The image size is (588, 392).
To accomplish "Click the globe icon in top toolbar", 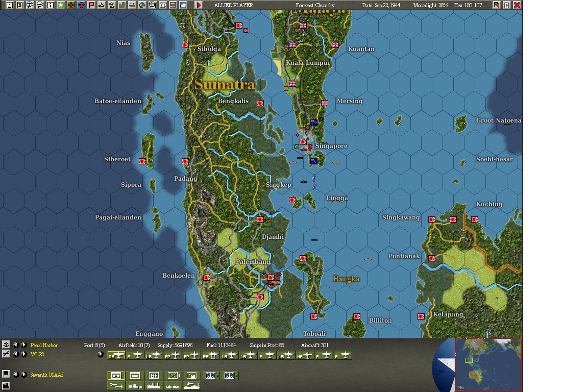I will (x=142, y=5).
